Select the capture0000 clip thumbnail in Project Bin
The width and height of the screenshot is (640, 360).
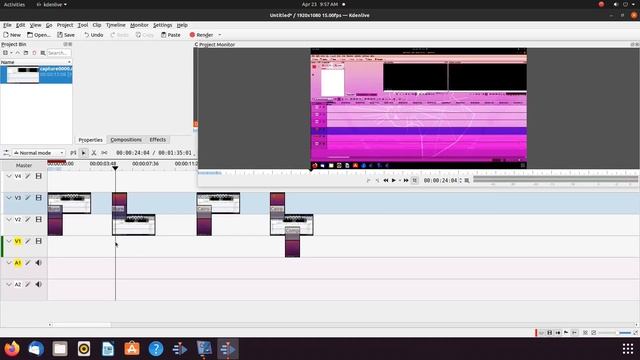pyautogui.click(x=23, y=75)
